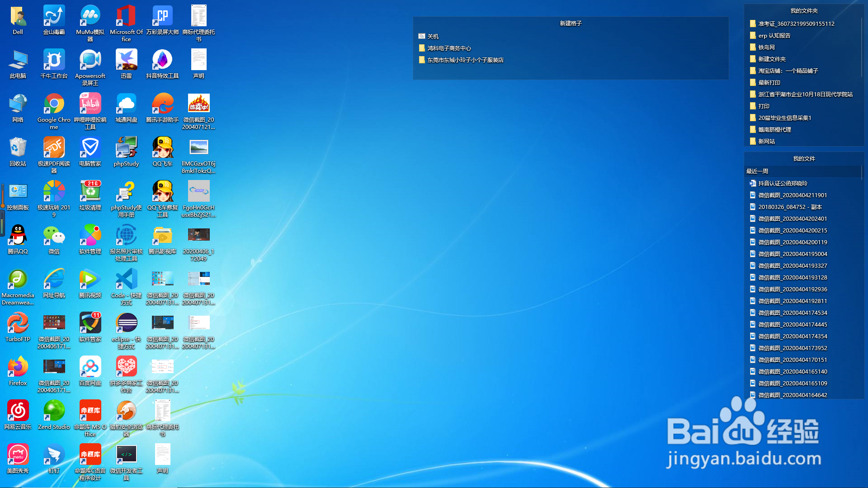The image size is (868, 488).
Task: Open 垃圾清理 cleanup icon
Action: coord(90,192)
